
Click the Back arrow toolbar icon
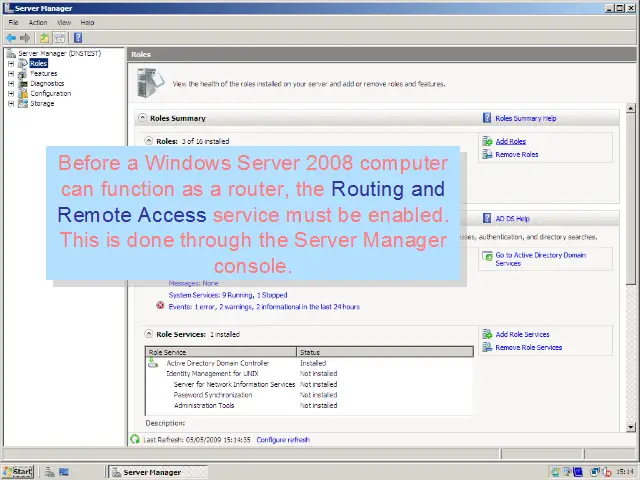coord(11,38)
